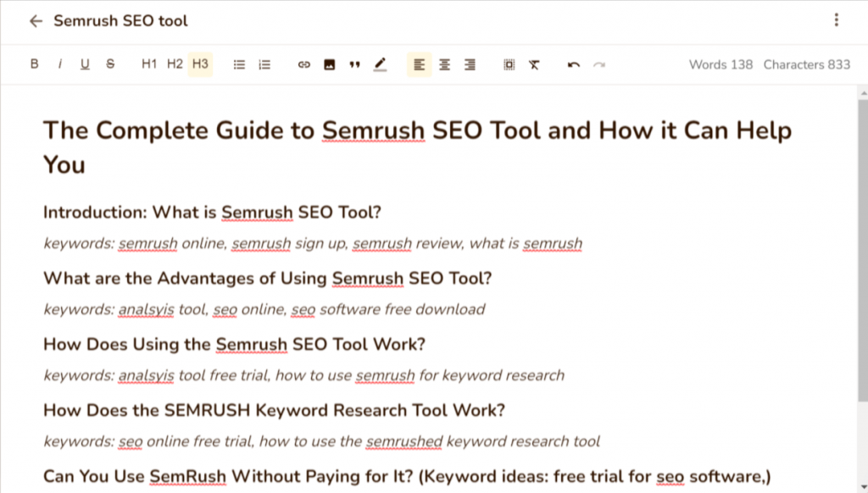Deselect the highlighted H3 heading button
Image resolution: width=868 pixels, height=493 pixels.
point(200,64)
